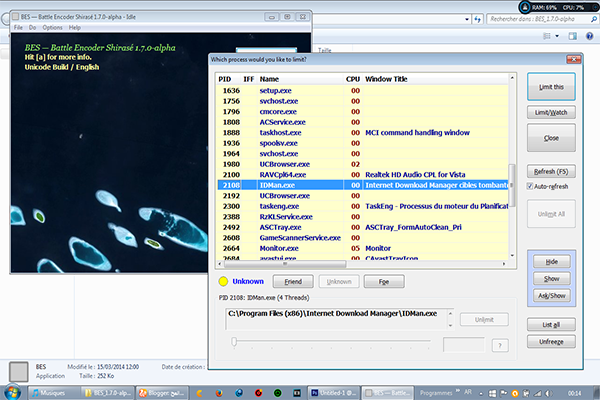Click the process list scroll-right arrow
Screen dimensions: 600x400
pyautogui.click(x=504, y=264)
